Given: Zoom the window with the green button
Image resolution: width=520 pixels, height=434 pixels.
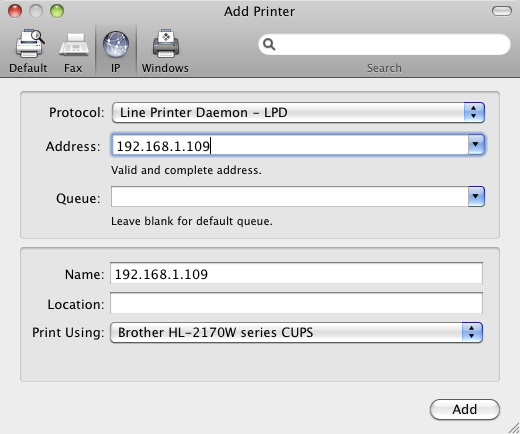Looking at the screenshot, I should click(x=57, y=11).
